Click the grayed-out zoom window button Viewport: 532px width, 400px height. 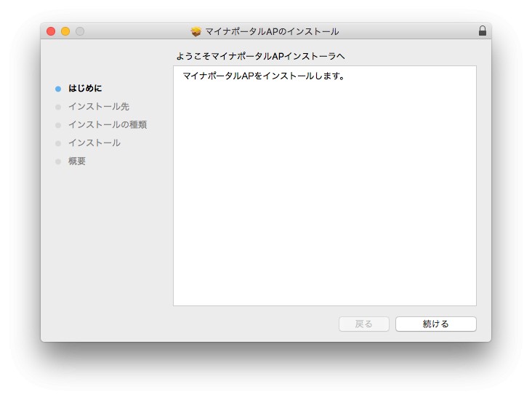(80, 31)
